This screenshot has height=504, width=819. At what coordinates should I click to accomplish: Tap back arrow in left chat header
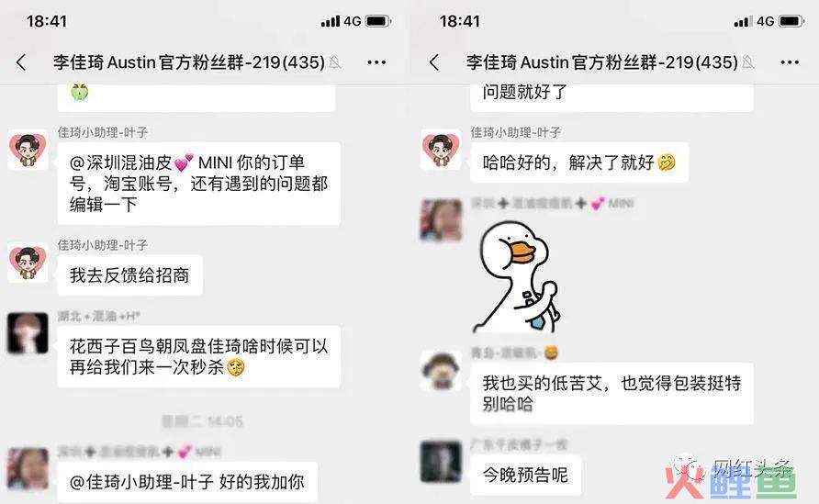[21, 62]
